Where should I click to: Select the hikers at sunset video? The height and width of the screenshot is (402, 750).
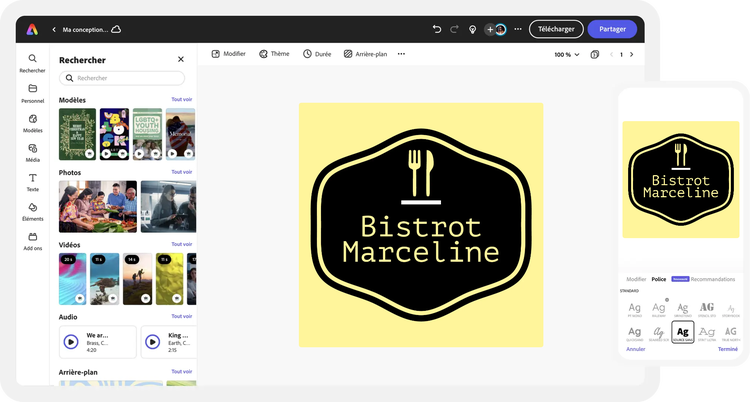coord(137,279)
